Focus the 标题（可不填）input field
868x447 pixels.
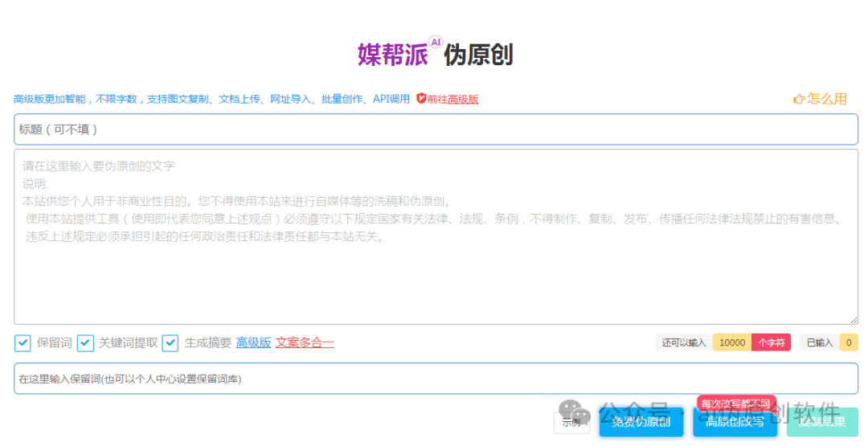tap(436, 129)
